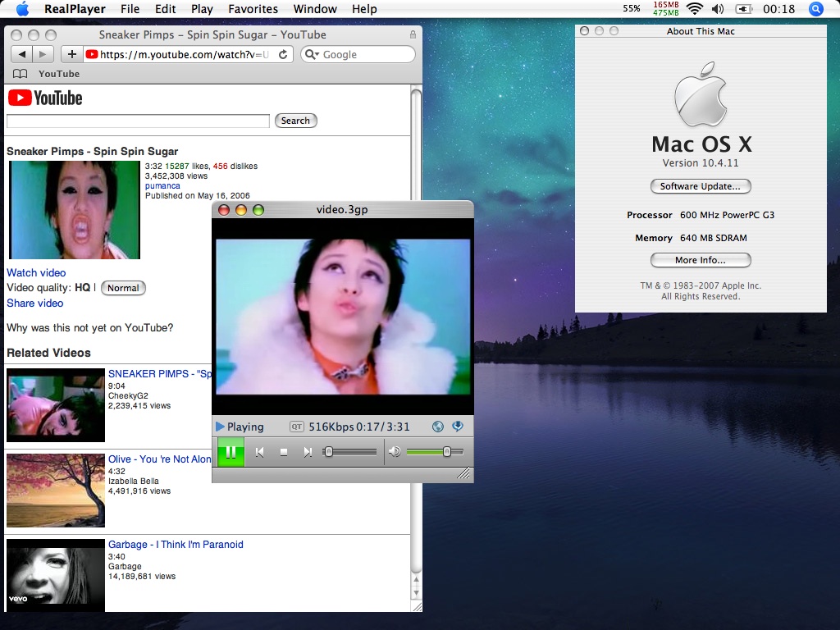Follow the Watch video link

36,272
